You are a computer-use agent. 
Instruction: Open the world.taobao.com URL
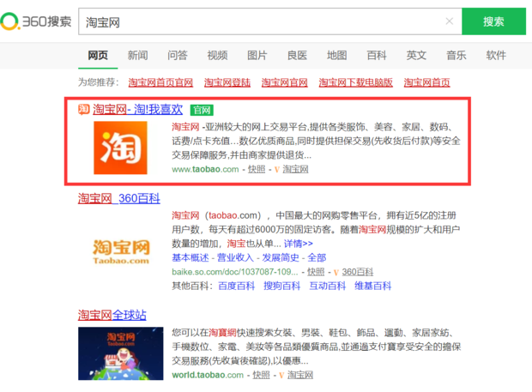click(208, 375)
